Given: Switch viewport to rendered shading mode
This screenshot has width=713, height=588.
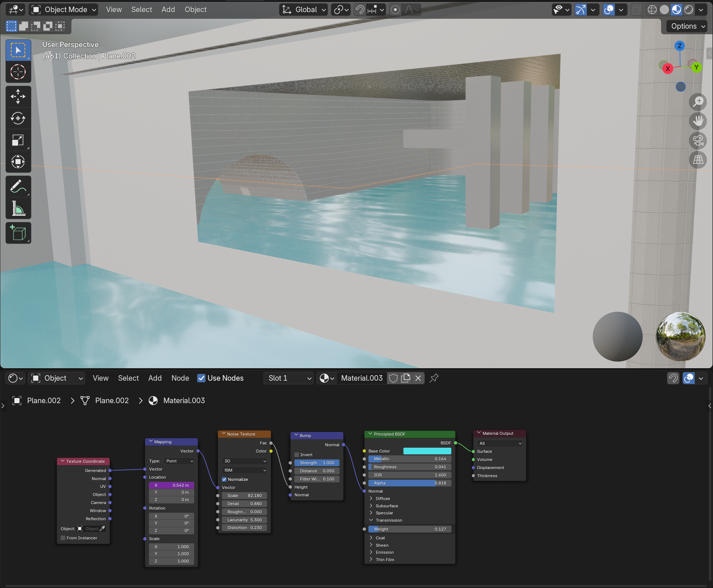Looking at the screenshot, I should pos(688,9).
